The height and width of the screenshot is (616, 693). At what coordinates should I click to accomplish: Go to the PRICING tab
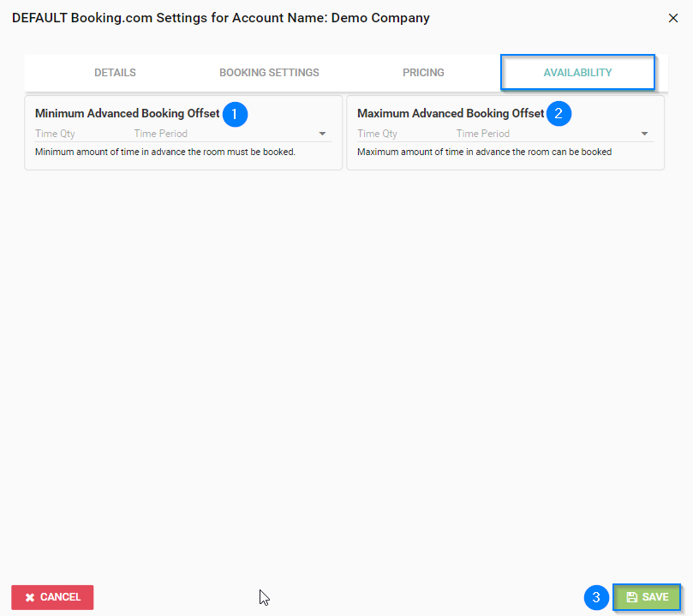pos(423,73)
